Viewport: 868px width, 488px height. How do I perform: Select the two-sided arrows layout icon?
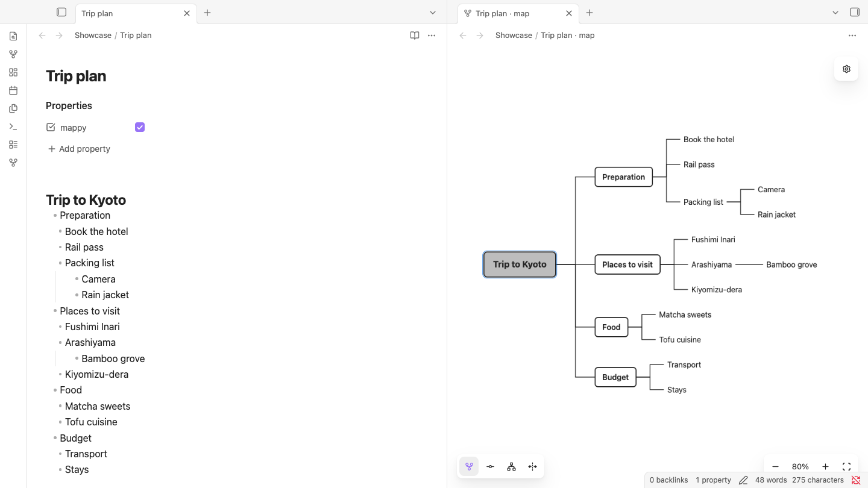(x=532, y=466)
